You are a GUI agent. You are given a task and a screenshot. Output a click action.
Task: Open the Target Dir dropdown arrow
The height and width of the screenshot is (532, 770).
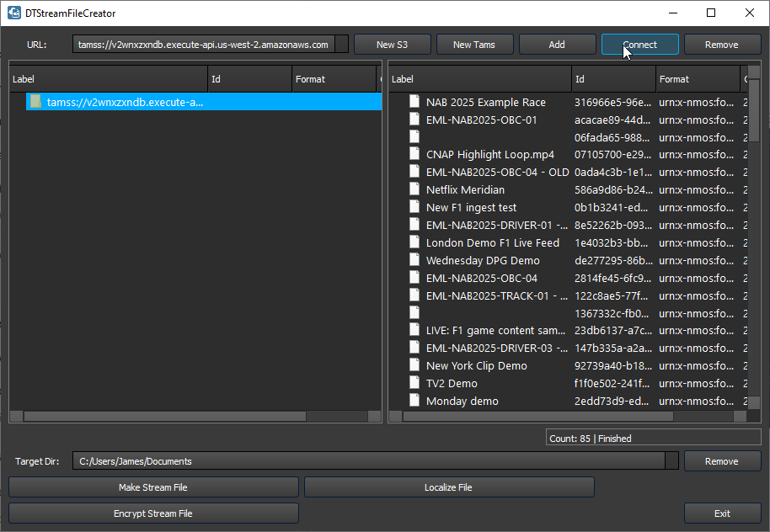tap(671, 461)
